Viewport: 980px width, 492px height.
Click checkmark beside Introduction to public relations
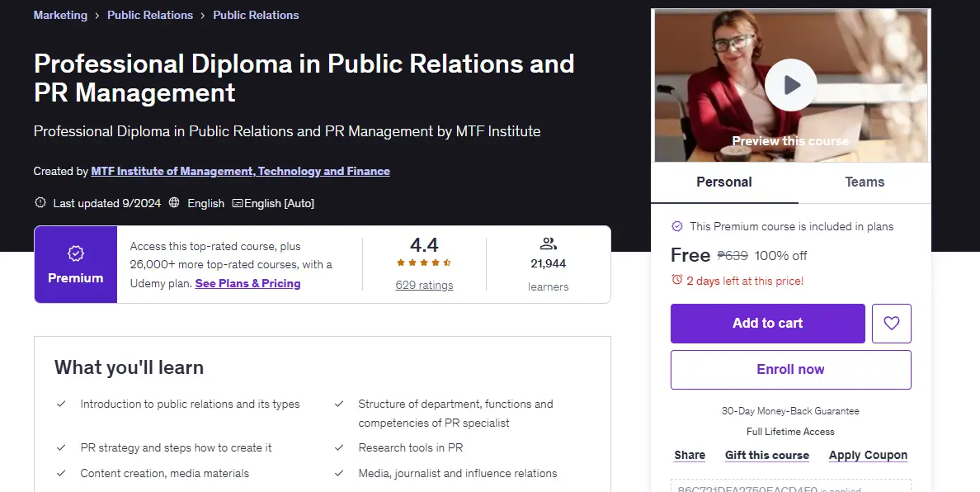point(61,404)
